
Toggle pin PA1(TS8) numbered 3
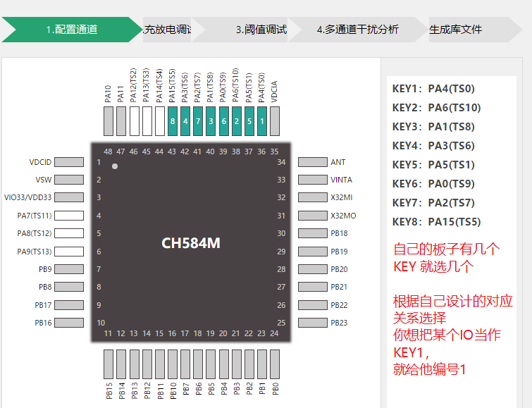(211, 121)
